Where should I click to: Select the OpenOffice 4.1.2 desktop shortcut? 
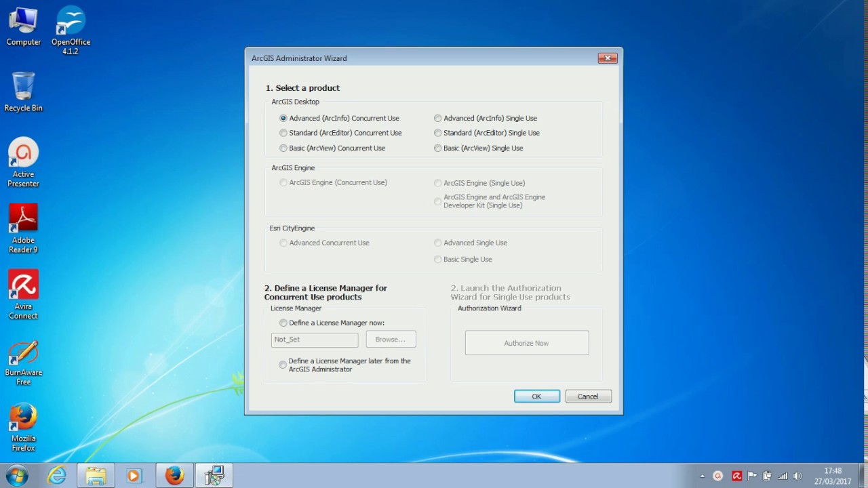click(x=71, y=31)
